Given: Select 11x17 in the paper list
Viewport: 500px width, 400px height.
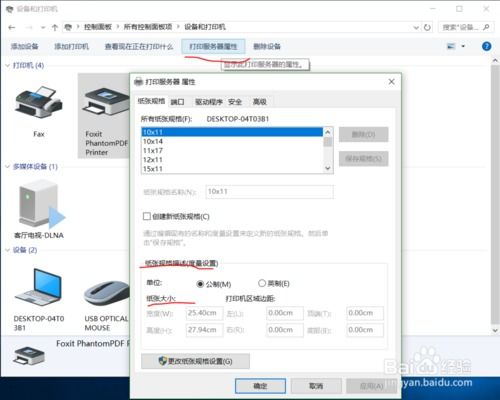Looking at the screenshot, I should 232,150.
